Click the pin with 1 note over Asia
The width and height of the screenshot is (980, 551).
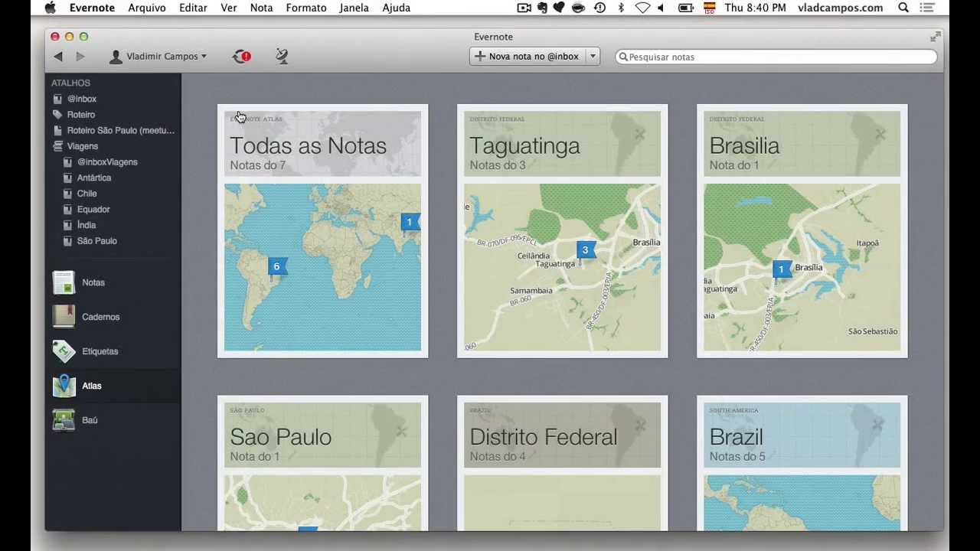click(x=410, y=223)
